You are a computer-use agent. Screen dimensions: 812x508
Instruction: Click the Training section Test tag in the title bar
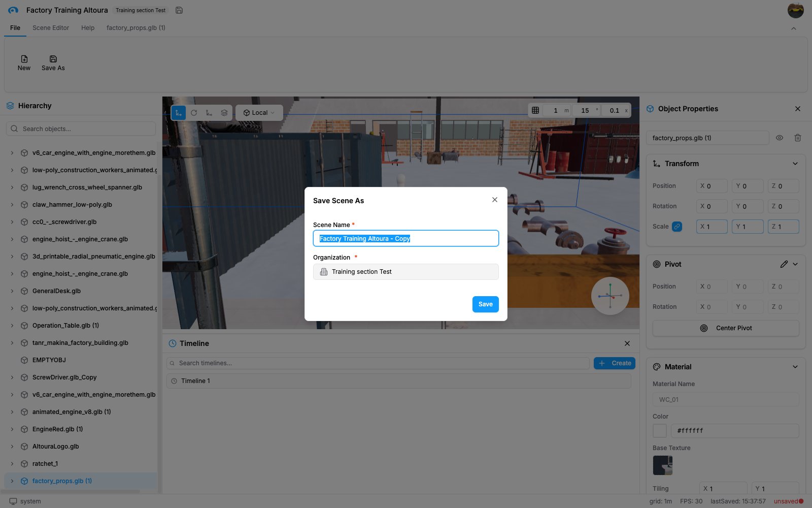(141, 10)
